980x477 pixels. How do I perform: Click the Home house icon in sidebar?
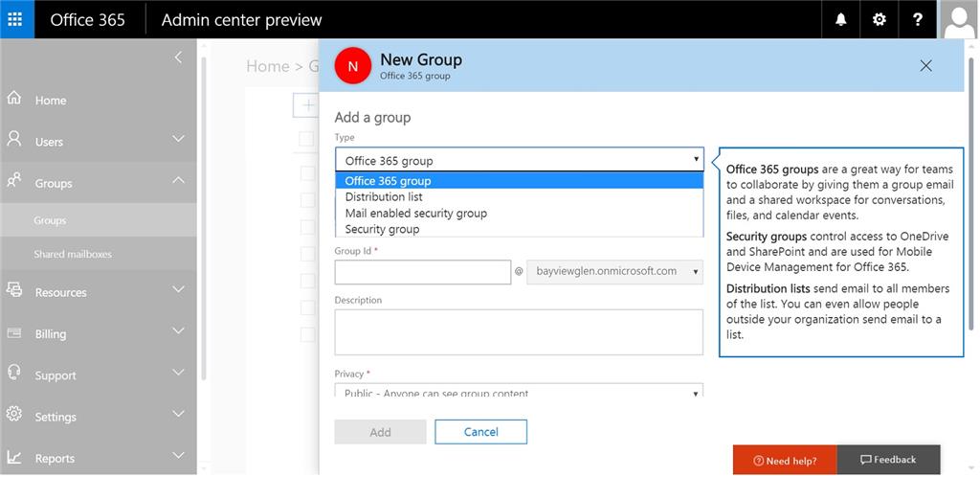point(13,99)
